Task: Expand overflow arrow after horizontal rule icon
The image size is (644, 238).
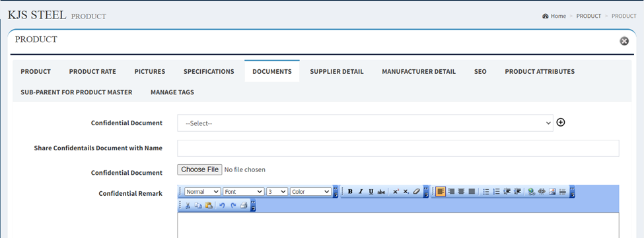Action: coord(572,191)
